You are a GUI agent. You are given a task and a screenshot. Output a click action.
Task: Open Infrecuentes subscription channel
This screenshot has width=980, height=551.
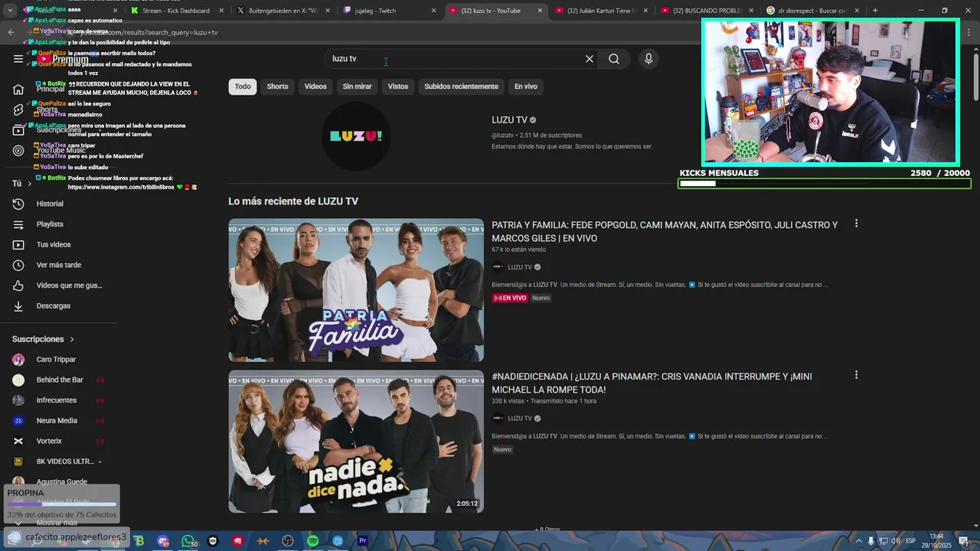58,400
